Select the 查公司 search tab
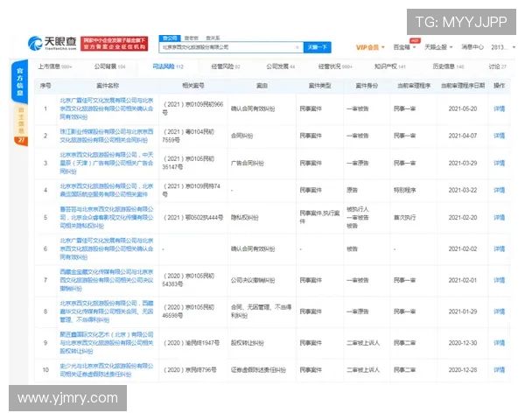The image size is (525, 420). [170, 38]
